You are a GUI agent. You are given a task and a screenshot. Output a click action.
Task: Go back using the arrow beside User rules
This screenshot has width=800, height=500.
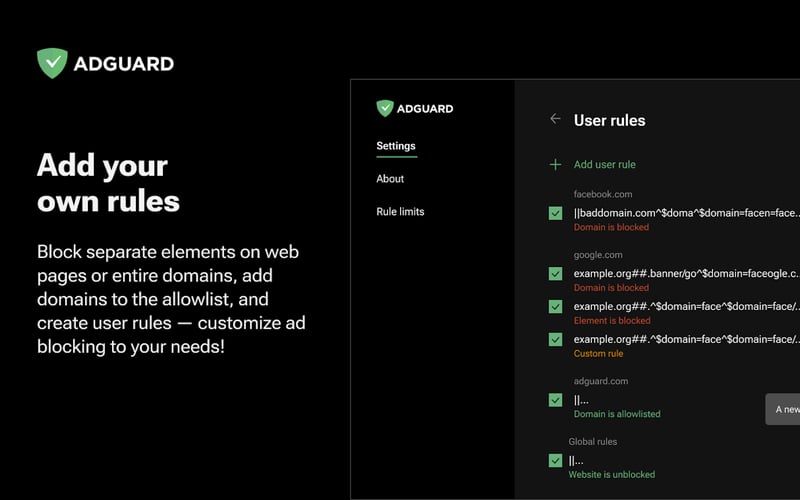pos(555,119)
